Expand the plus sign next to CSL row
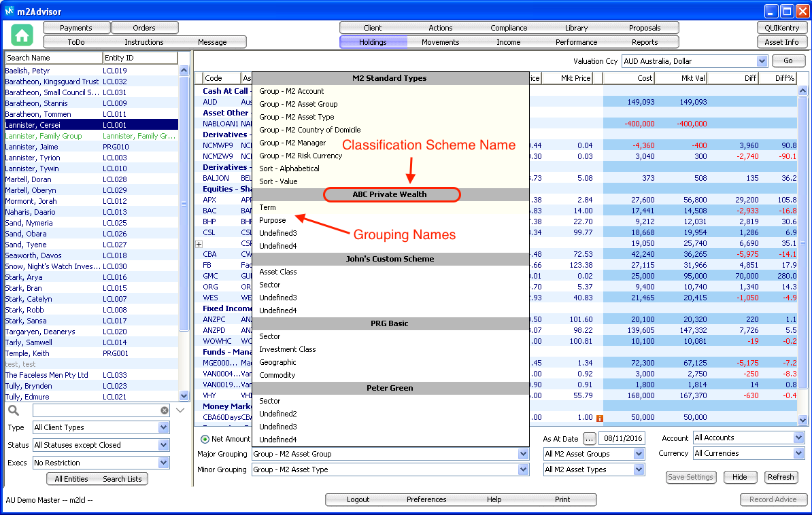 point(199,243)
